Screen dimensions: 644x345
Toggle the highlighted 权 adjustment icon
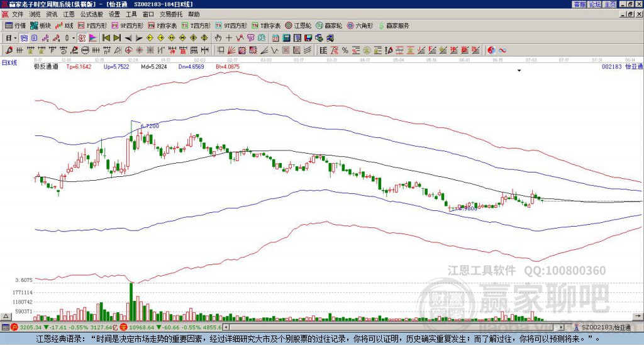(82, 38)
